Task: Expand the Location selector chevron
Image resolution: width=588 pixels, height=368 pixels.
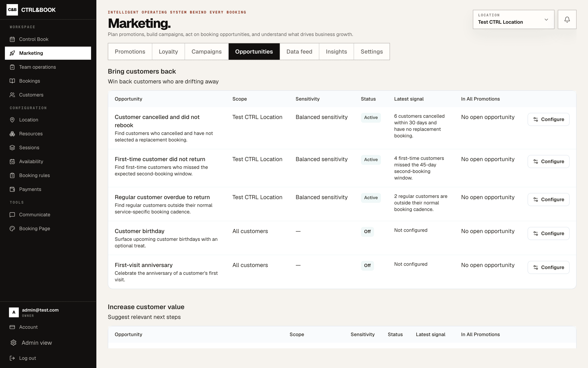Action: [x=546, y=19]
